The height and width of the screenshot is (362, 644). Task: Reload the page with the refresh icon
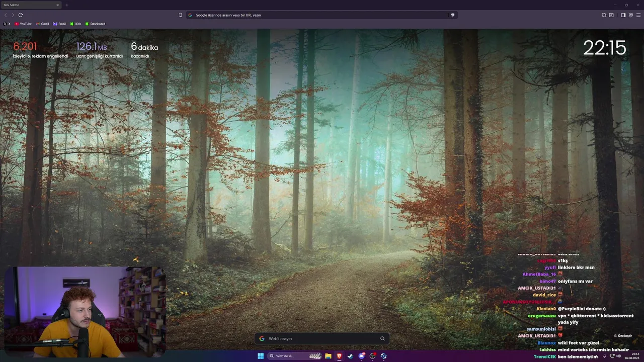pyautogui.click(x=21, y=15)
